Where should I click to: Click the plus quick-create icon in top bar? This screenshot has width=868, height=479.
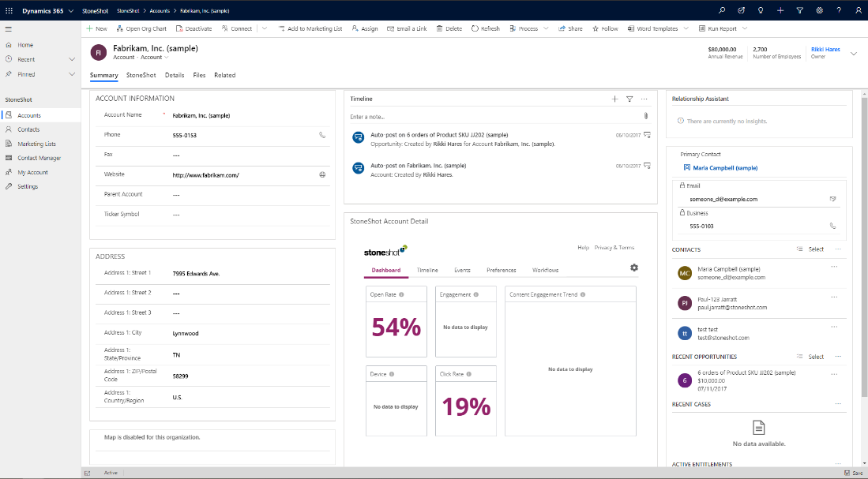[x=780, y=10]
